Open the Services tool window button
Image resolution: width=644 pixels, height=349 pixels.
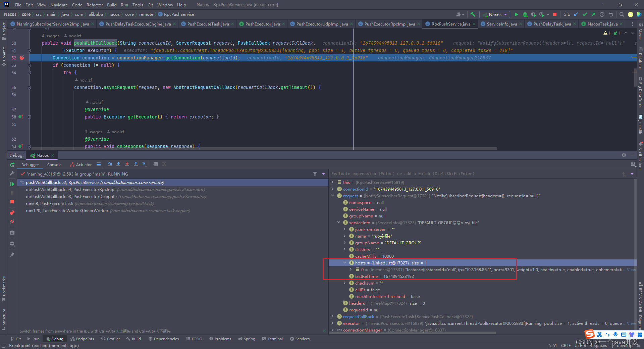[300, 339]
